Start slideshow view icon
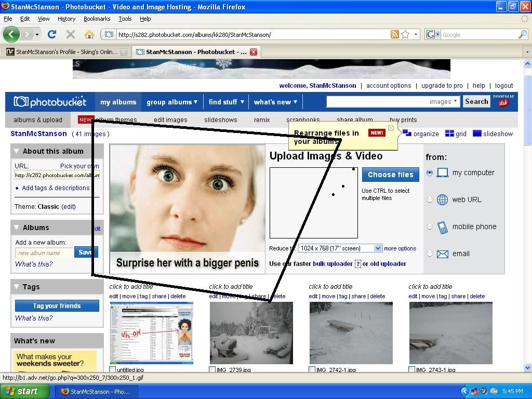This screenshot has width=532, height=399. [x=477, y=134]
